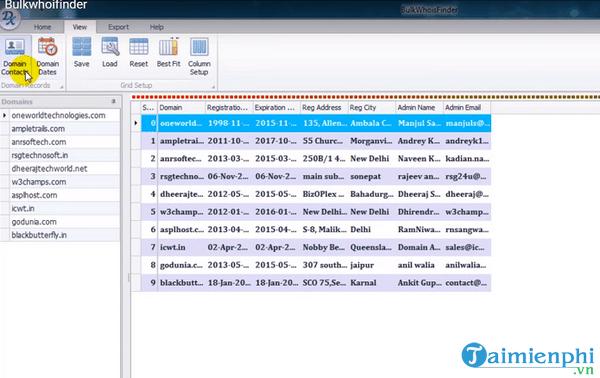Click '55 Churc...' address cell
The width and height of the screenshot is (600, 378).
(x=324, y=141)
